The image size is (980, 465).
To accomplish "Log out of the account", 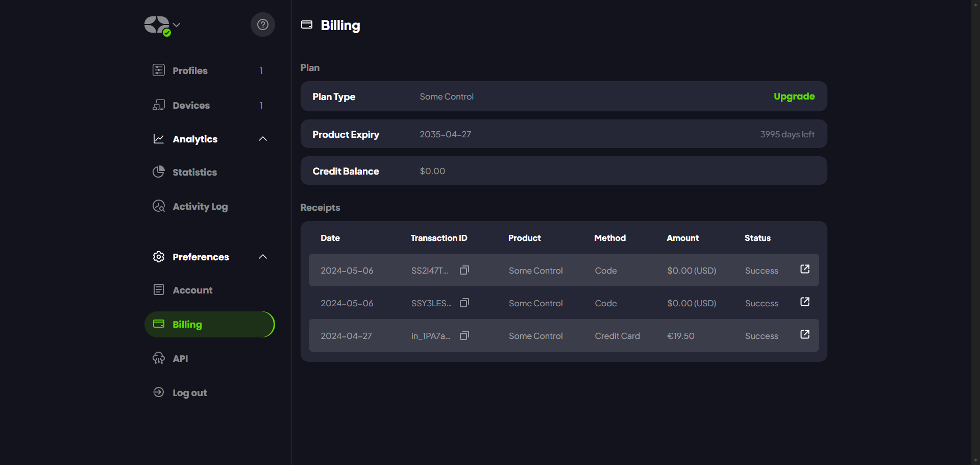I will pos(189,393).
